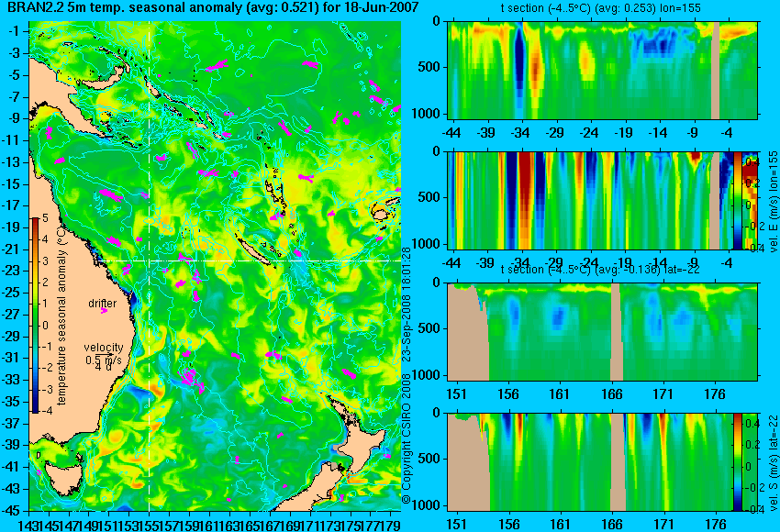Click the '0.4' top tick of the vel. S color bar

752,423
